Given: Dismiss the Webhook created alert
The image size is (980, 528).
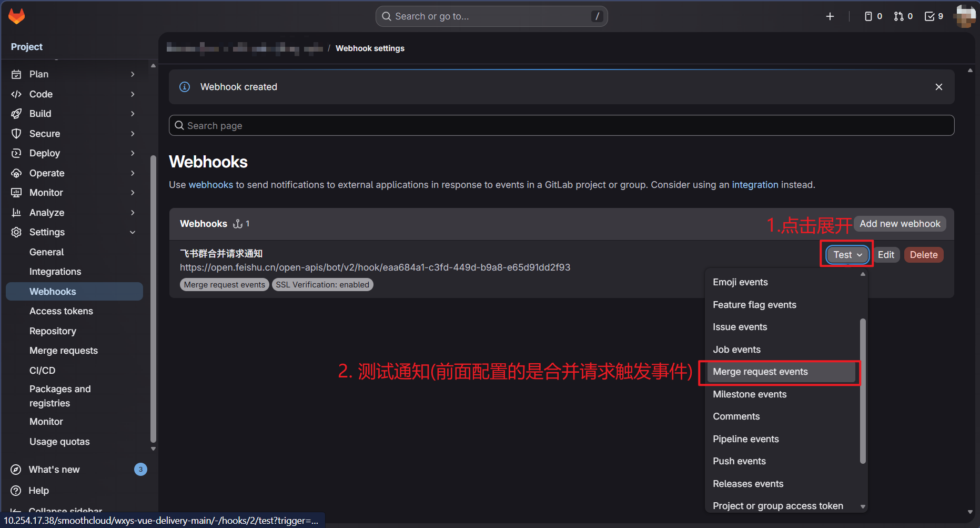Looking at the screenshot, I should [938, 87].
